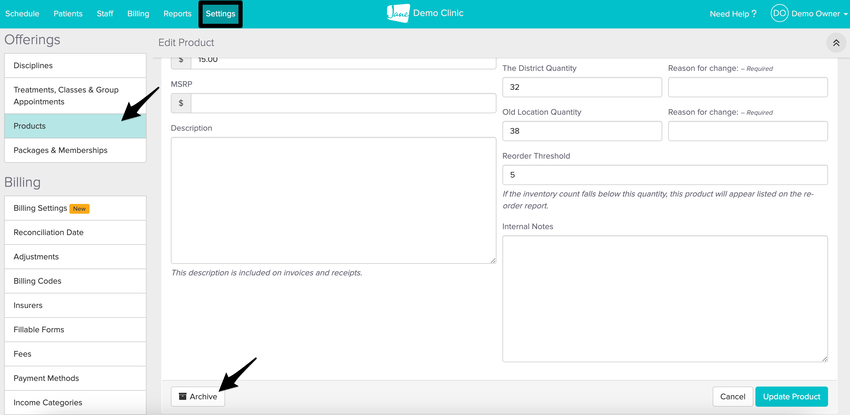Screen dimensions: 850x415
Task: Open the Demo Owner avatar icon
Action: [779, 14]
